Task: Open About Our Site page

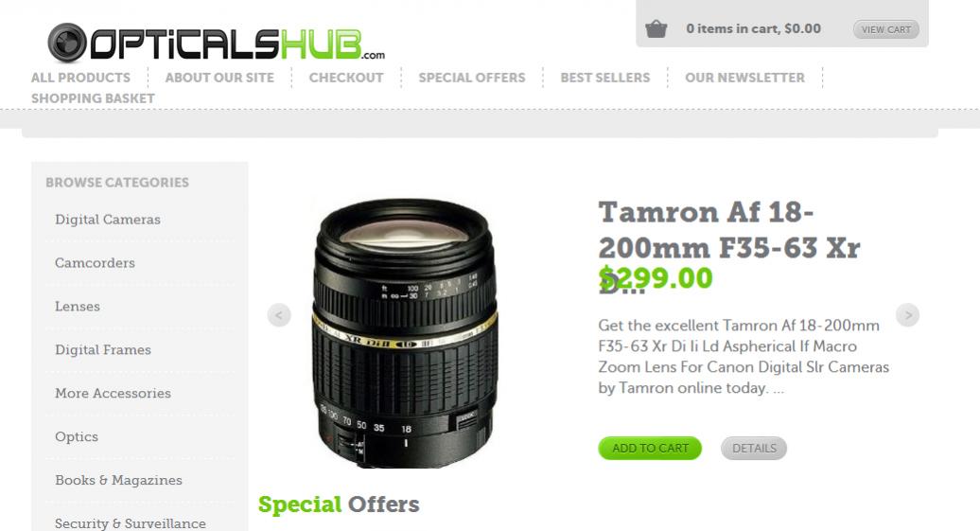Action: [x=219, y=78]
